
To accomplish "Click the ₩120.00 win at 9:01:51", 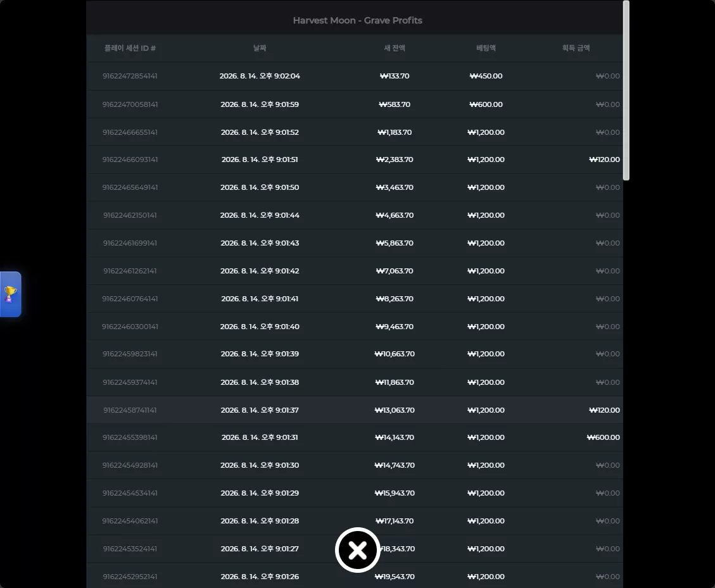I will point(604,160).
